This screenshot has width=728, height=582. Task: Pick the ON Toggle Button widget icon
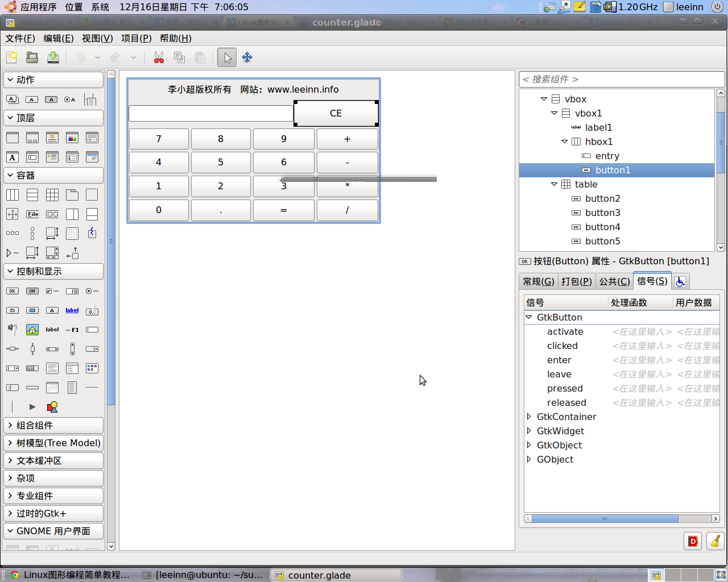point(32,291)
